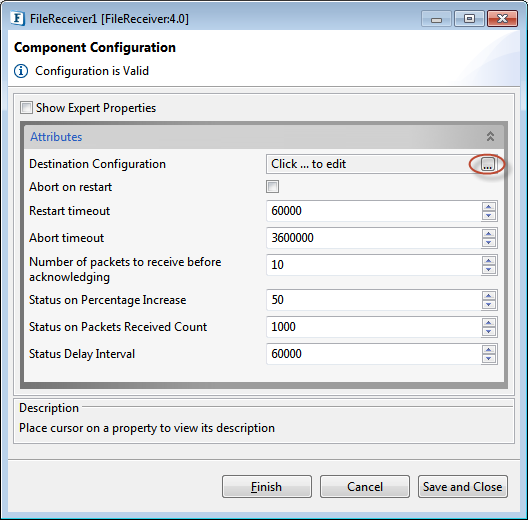Increase Abort timeout with up arrow
This screenshot has width=528, height=520.
[x=489, y=233]
